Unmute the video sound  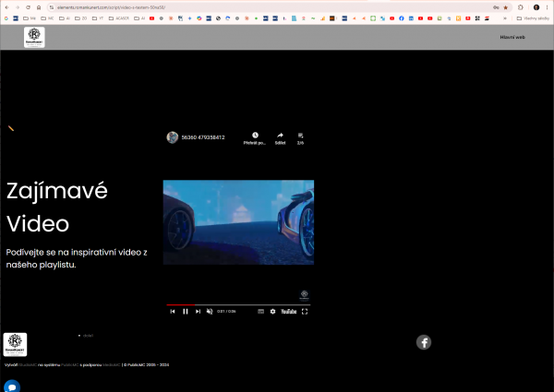(210, 312)
